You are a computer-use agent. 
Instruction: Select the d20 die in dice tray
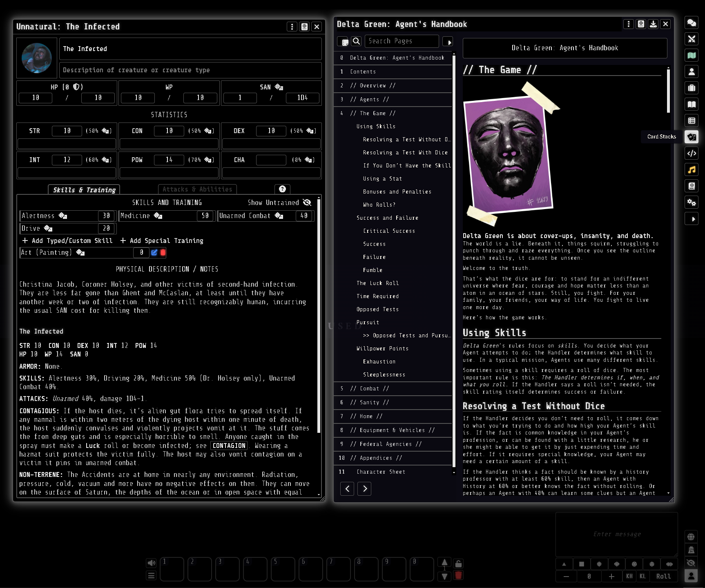click(x=652, y=564)
